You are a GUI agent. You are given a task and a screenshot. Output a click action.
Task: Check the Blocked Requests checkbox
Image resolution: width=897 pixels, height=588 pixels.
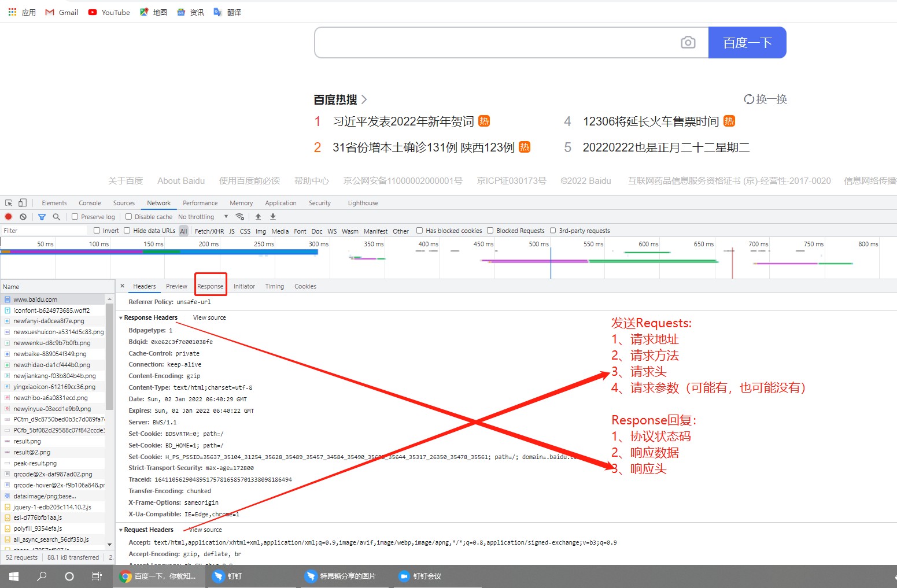[x=490, y=231]
